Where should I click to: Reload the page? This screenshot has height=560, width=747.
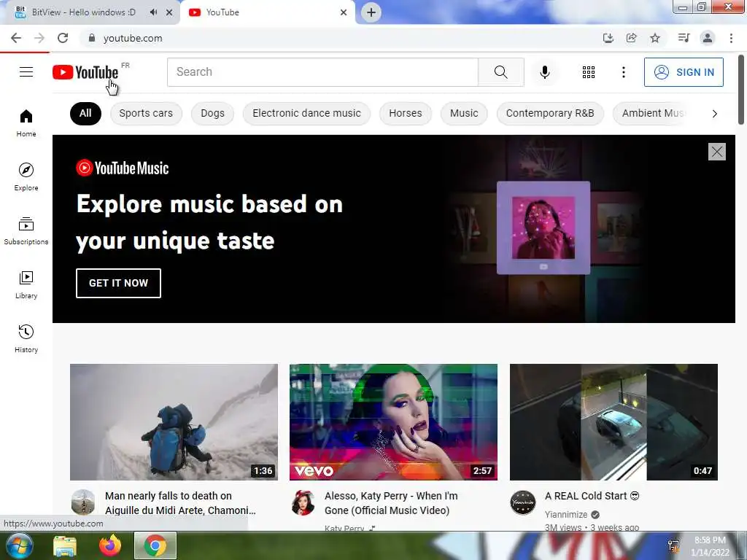coord(63,38)
